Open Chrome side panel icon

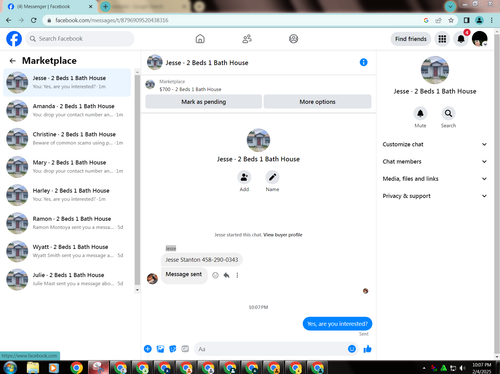[x=466, y=20]
